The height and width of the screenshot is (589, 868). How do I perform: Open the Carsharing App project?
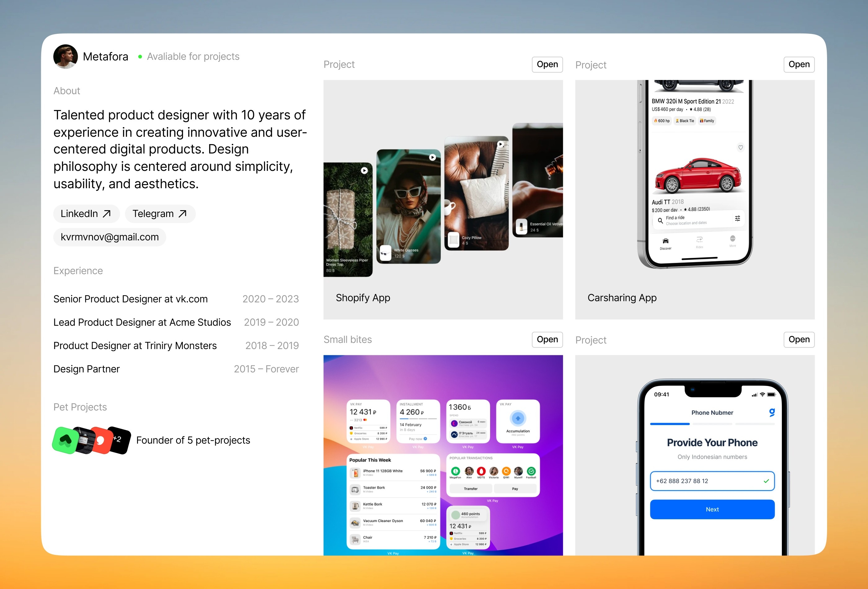click(798, 64)
